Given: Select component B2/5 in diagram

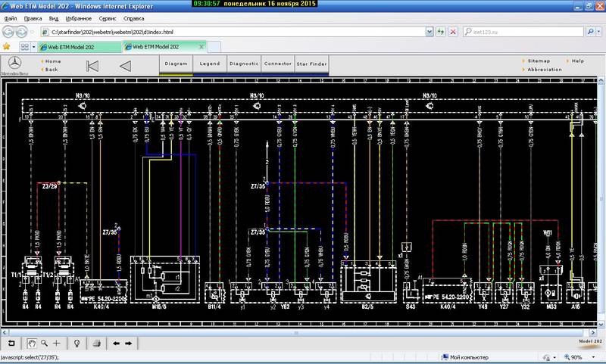Looking at the screenshot, I should tap(367, 306).
